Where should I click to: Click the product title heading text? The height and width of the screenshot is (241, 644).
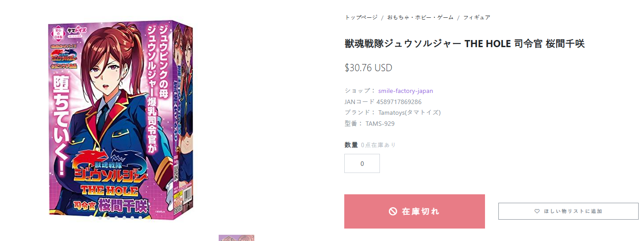click(465, 44)
